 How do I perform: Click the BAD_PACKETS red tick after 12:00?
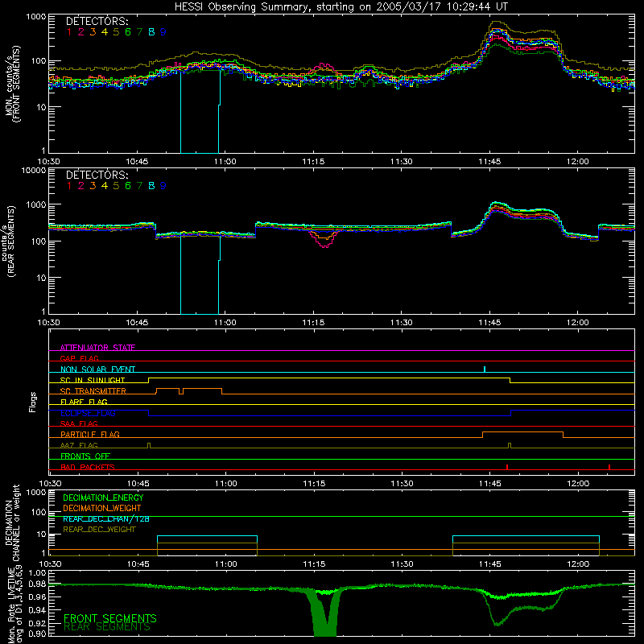click(609, 467)
